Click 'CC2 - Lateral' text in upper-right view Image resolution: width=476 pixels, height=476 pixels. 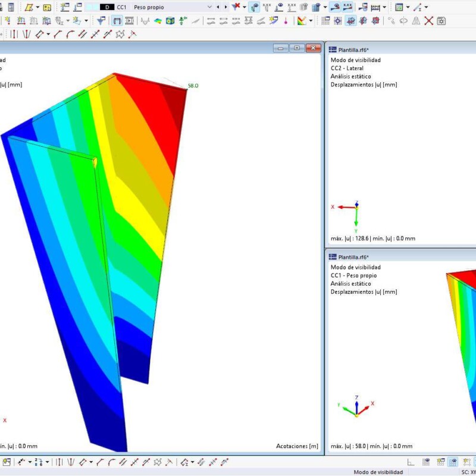click(x=347, y=68)
